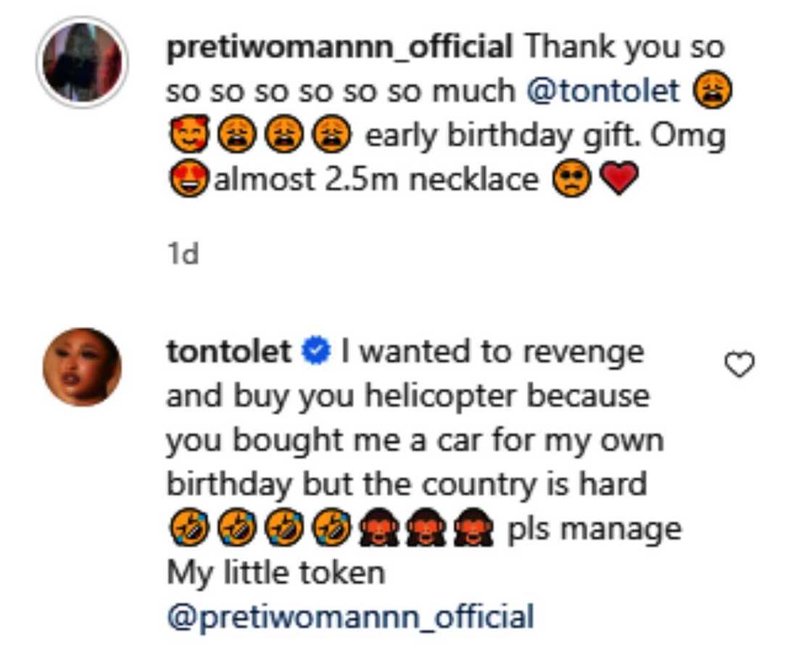Viewport: 812px width, 664px height.
Task: Click the heart-eyes emoji before 'almost'
Action: coord(188,180)
